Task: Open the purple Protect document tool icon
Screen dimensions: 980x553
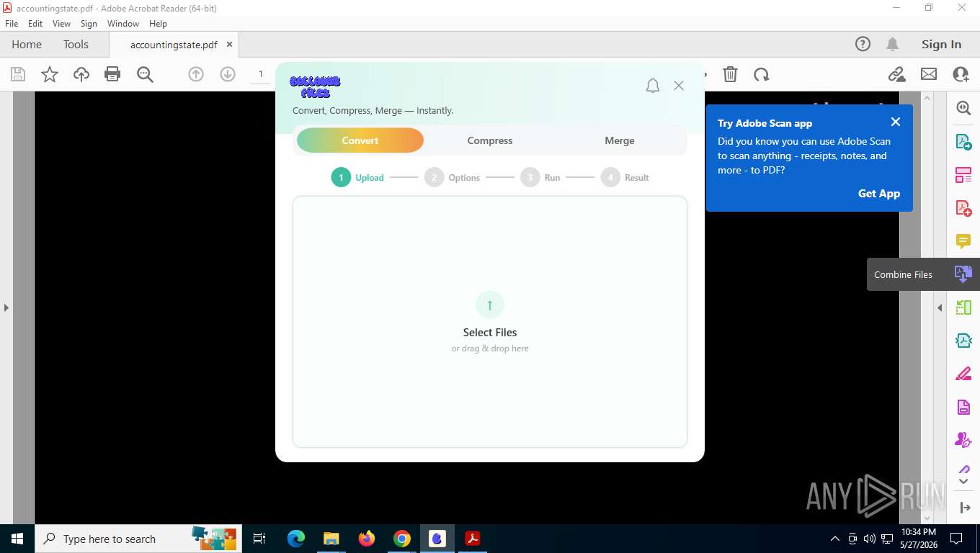Action: [x=963, y=408]
